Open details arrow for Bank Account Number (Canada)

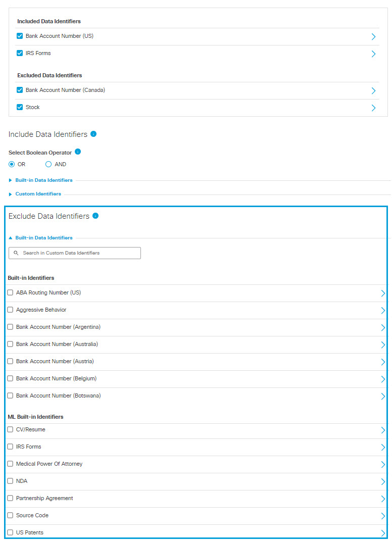[373, 91]
